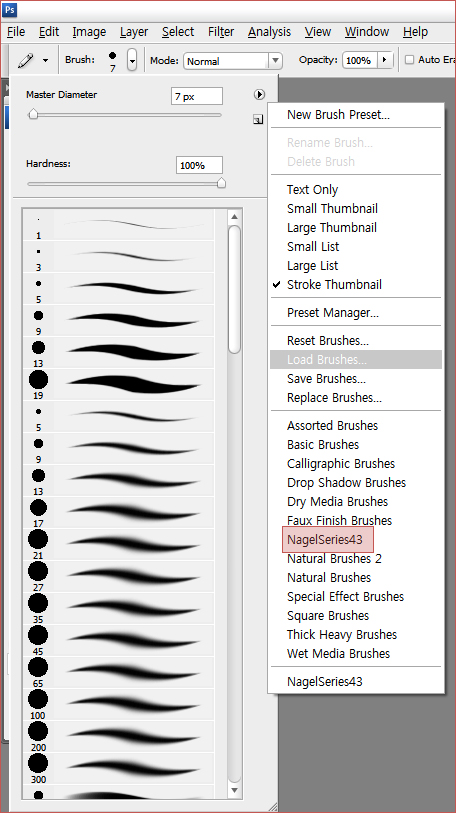
Task: Switch view to Large Thumbnail
Action: coord(331,228)
